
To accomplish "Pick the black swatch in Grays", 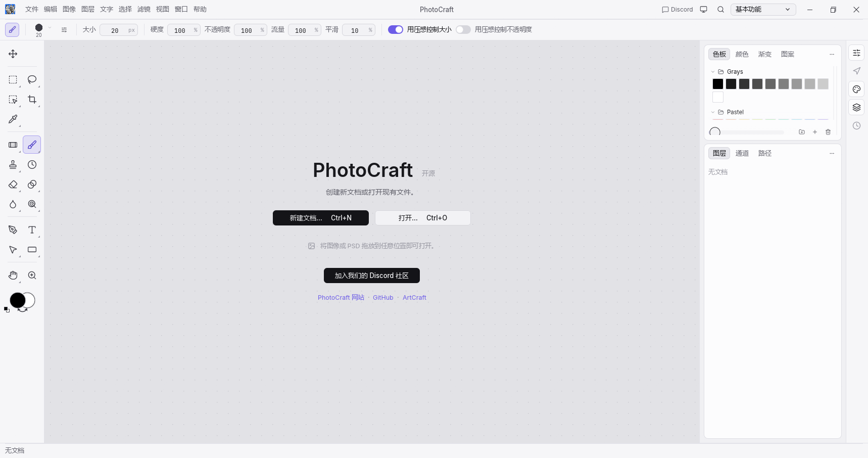I will pyautogui.click(x=718, y=84).
